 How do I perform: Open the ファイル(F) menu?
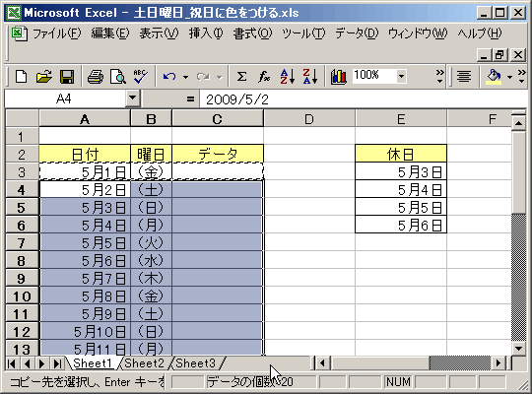57,33
